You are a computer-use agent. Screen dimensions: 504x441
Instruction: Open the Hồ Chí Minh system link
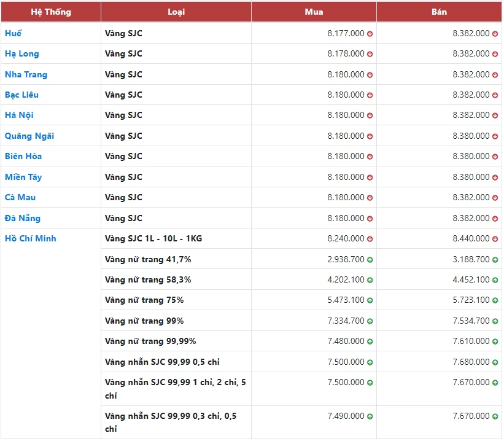pyautogui.click(x=31, y=239)
